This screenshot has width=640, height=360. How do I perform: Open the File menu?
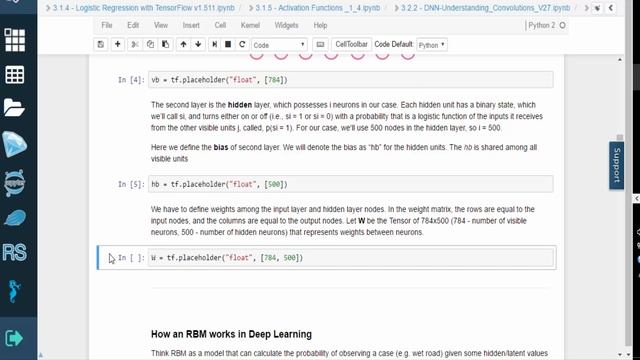[107, 25]
